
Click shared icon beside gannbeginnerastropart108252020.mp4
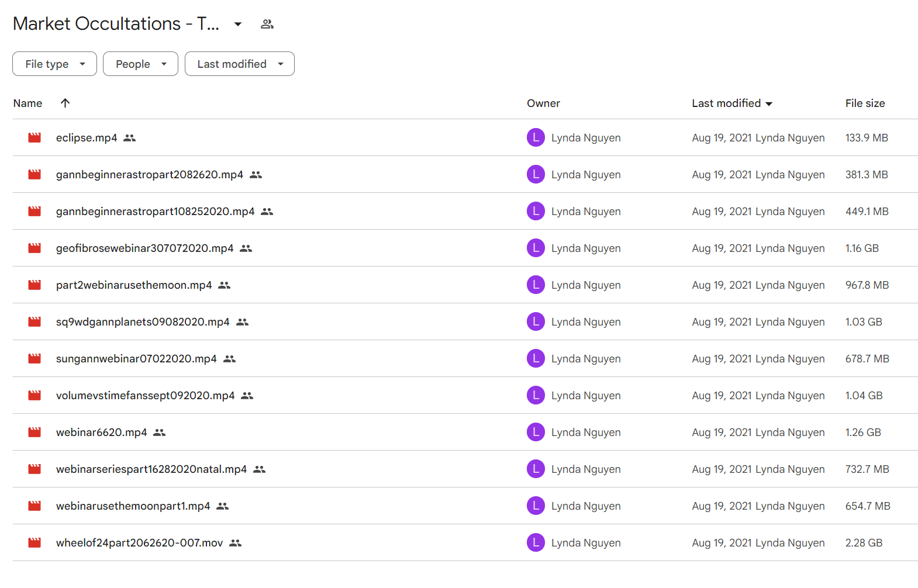coord(267,212)
